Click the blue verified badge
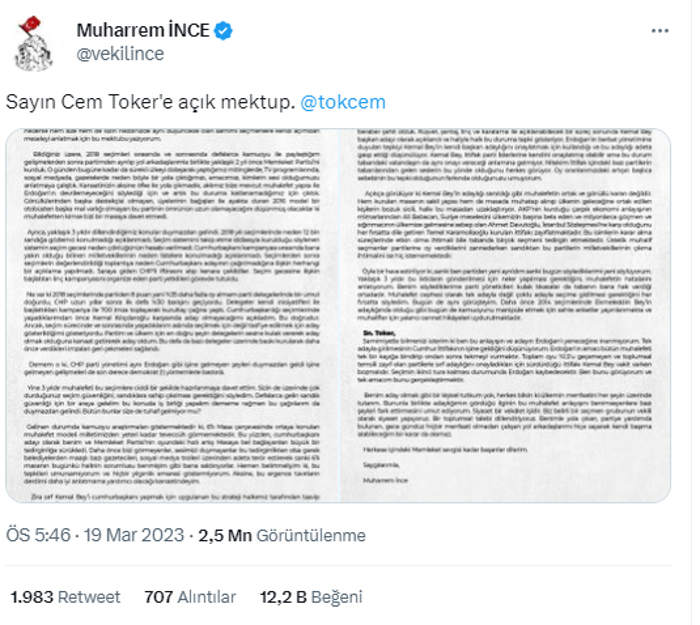This screenshot has width=700, height=625. point(223,31)
